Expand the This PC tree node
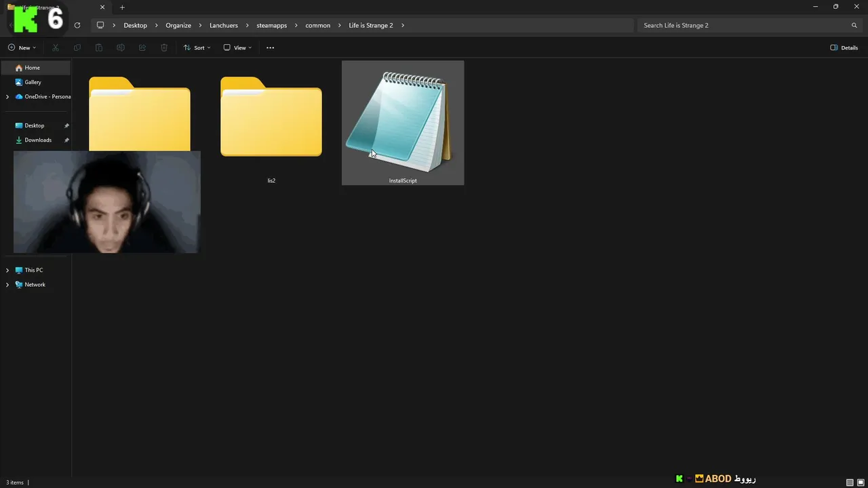 click(x=7, y=270)
